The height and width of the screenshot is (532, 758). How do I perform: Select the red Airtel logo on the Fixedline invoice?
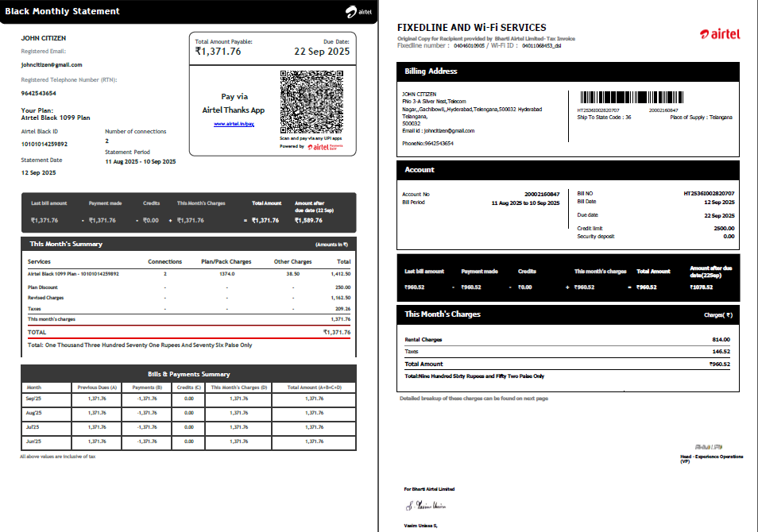(720, 34)
